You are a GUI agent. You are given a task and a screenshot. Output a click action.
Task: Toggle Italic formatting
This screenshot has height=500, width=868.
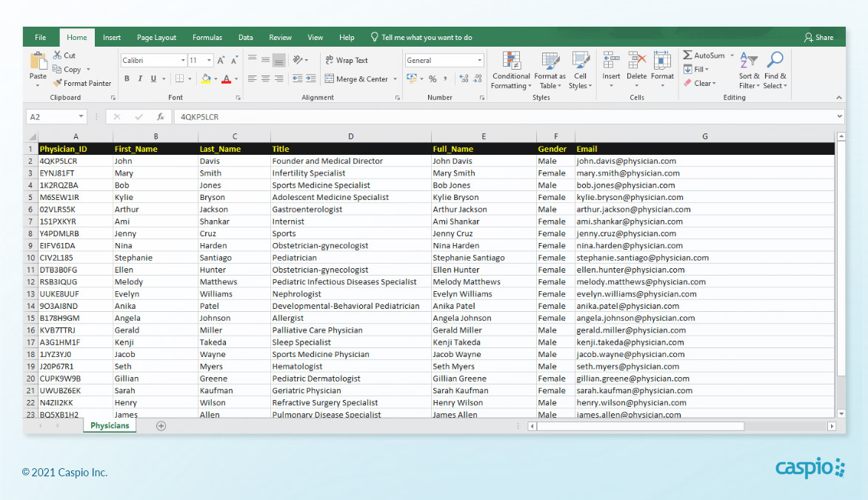tap(140, 79)
